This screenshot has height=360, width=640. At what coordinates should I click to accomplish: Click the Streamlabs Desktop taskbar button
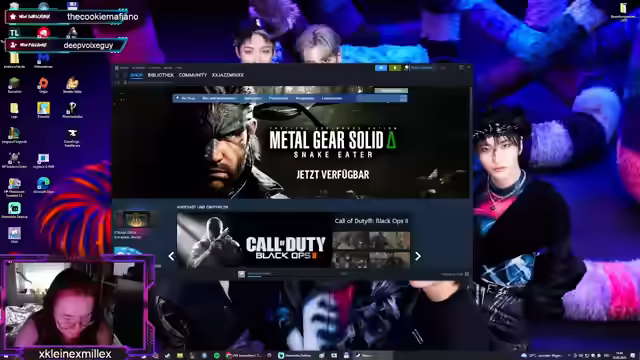295,356
